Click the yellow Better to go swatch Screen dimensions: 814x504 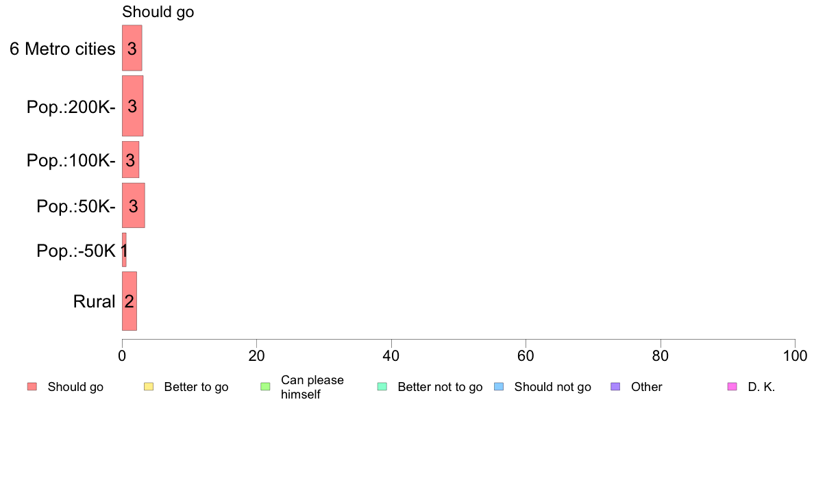tap(149, 387)
